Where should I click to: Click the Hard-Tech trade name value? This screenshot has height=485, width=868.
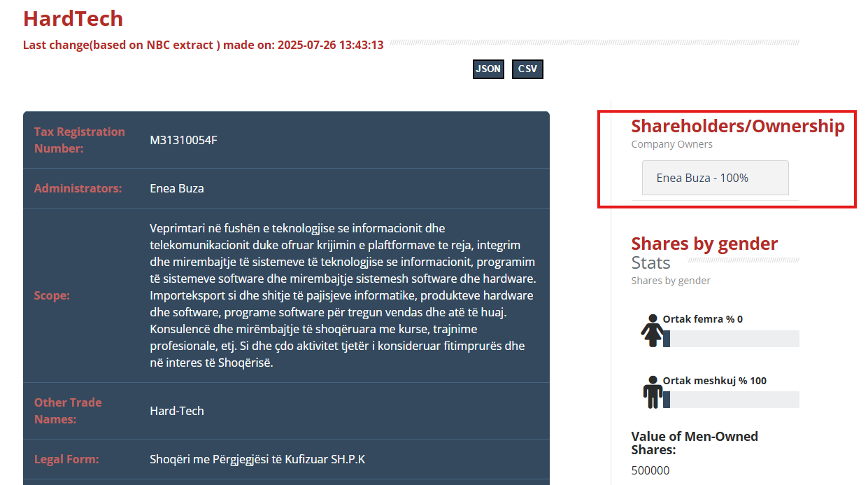177,411
